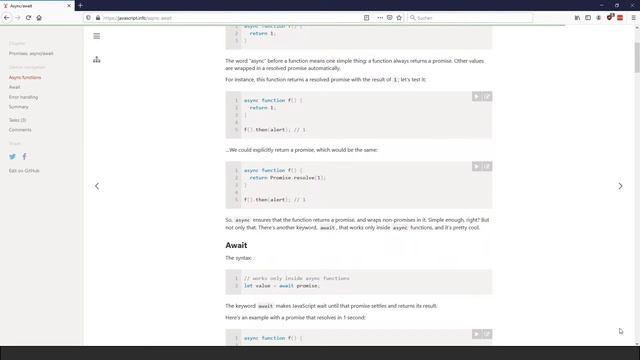The image size is (640, 360).
Task: Open the Promise.resolve(1) example in sandbox
Action: (x=487, y=167)
